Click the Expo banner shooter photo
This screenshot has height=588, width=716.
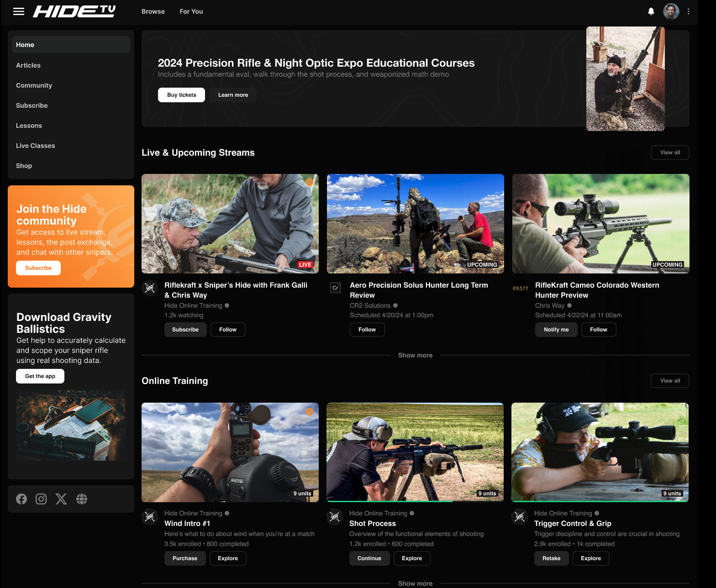[626, 79]
